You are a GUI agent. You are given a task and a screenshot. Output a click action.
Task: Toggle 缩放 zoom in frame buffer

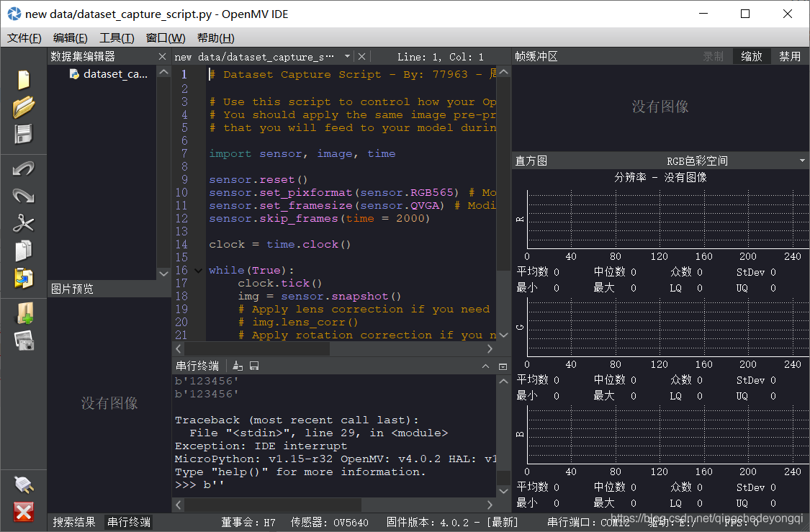point(752,56)
